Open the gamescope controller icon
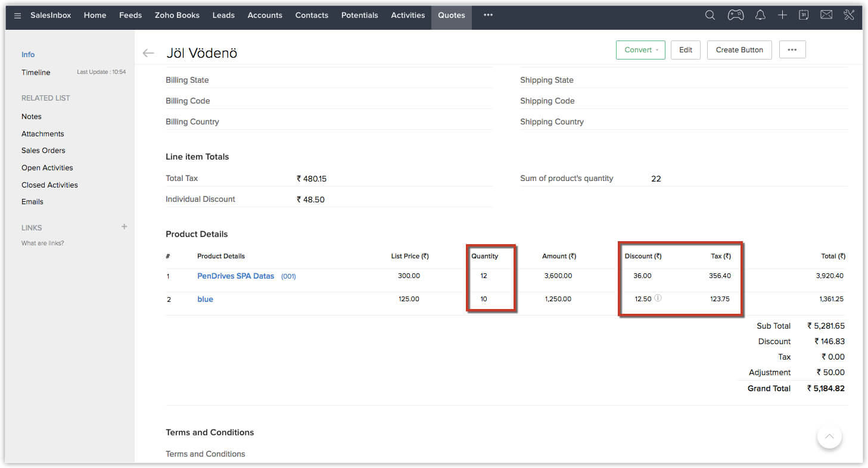This screenshot has width=868, height=468. pos(735,15)
